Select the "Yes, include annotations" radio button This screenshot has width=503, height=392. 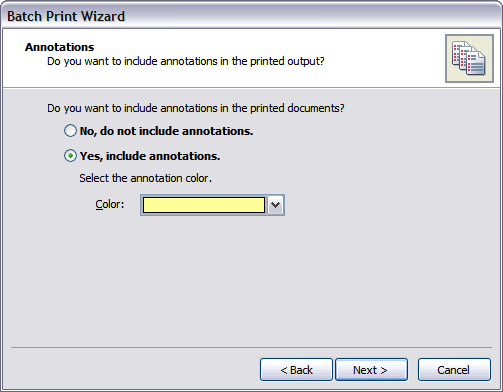click(x=70, y=156)
